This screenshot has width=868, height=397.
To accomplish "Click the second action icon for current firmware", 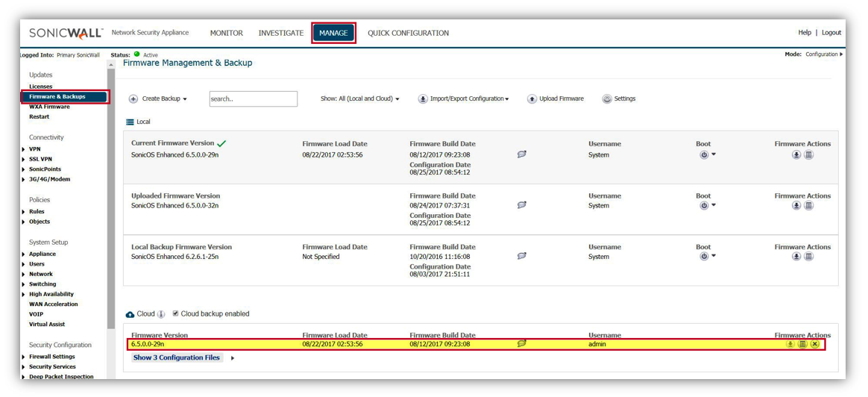I will point(809,155).
